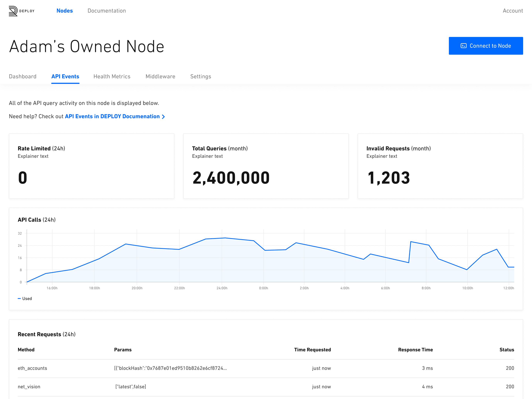532x399 pixels.
Task: Click the 16:00h chart axis label
Action: click(x=52, y=288)
